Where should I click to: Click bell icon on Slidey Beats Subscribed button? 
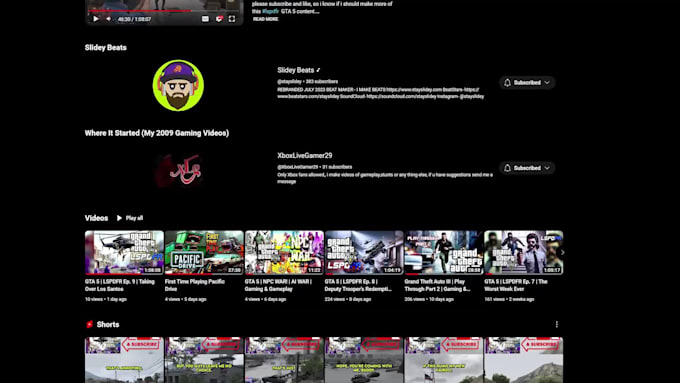pos(507,82)
